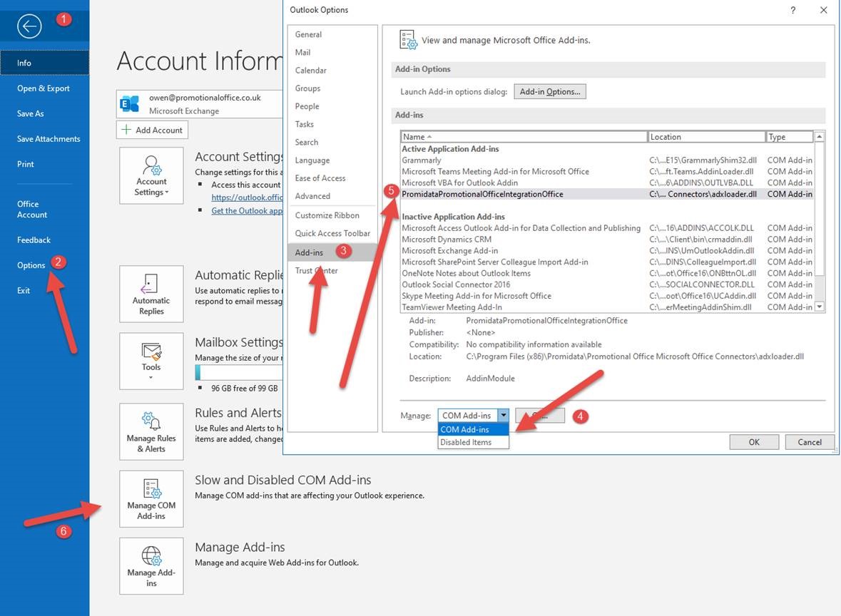The image size is (841, 616).
Task: Open Automatic Replies icon button
Action: click(x=151, y=294)
